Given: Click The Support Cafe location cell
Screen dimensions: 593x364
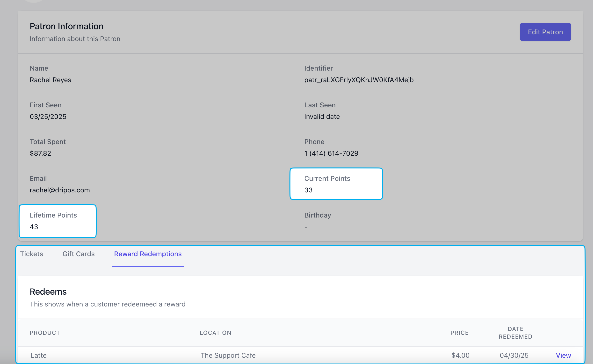Looking at the screenshot, I should (228, 355).
